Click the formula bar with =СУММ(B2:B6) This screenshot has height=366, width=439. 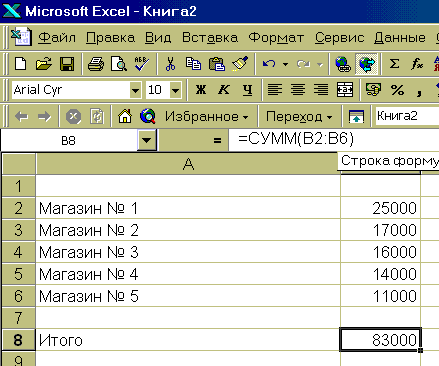(x=333, y=140)
